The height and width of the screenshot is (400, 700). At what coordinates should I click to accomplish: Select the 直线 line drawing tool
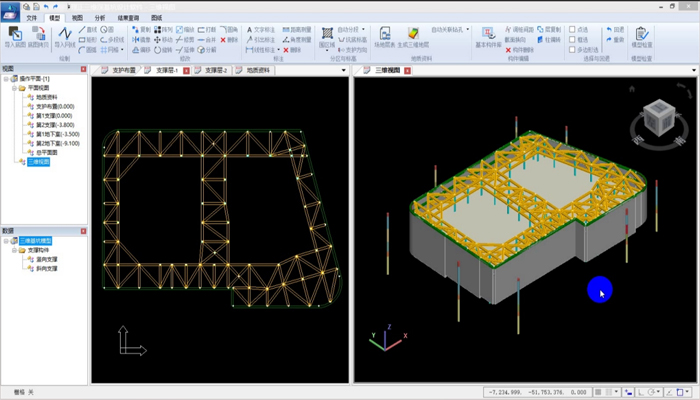87,30
